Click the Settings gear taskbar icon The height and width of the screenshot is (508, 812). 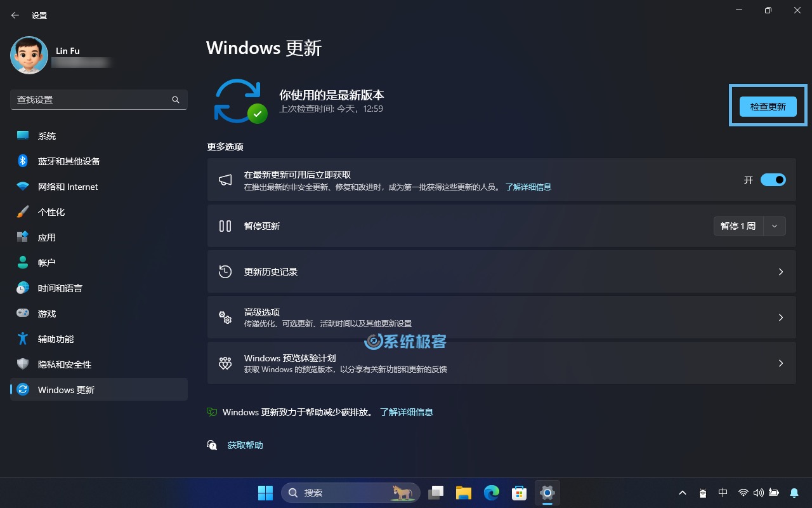(547, 493)
